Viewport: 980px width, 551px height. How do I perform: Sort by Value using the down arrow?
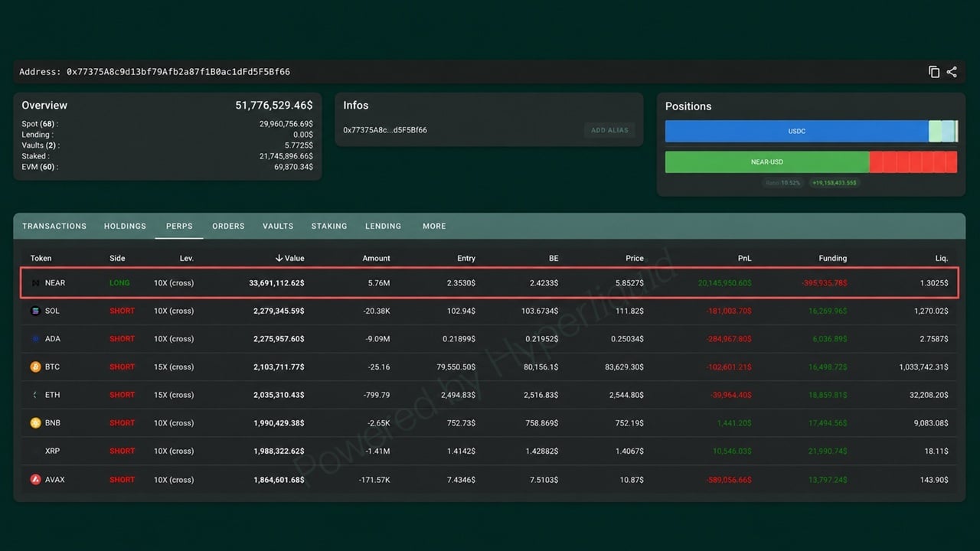279,258
